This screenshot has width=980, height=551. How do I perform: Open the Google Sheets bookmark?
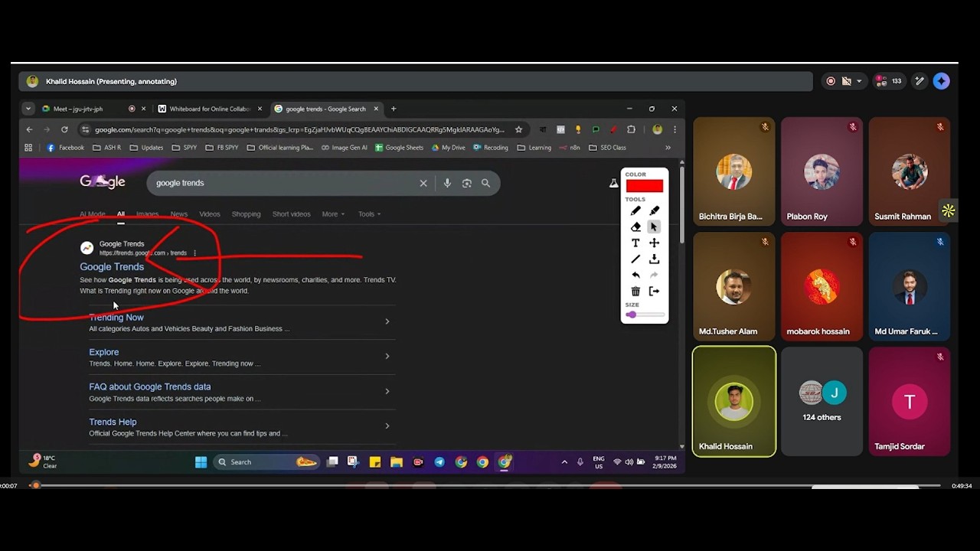pos(399,148)
